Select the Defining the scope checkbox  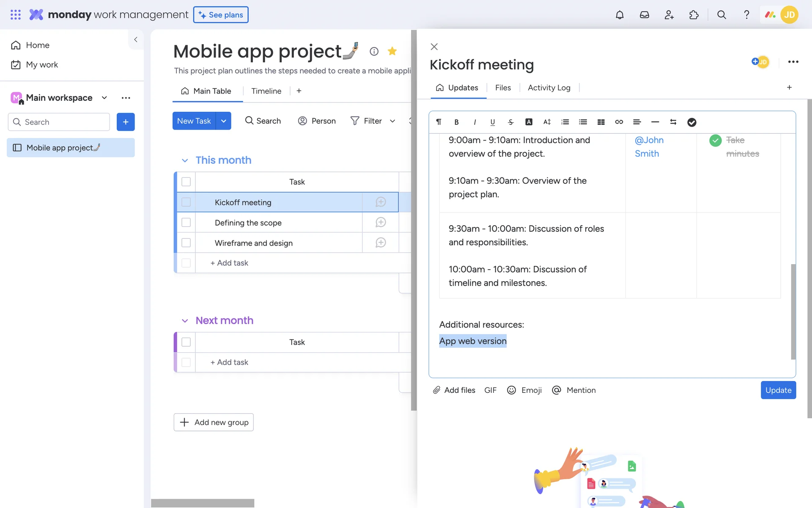pyautogui.click(x=186, y=223)
